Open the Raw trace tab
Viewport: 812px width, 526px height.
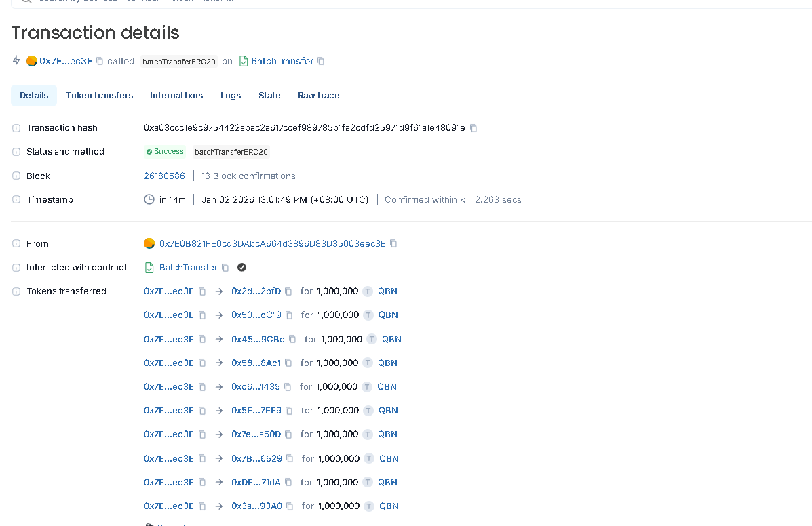tap(318, 95)
